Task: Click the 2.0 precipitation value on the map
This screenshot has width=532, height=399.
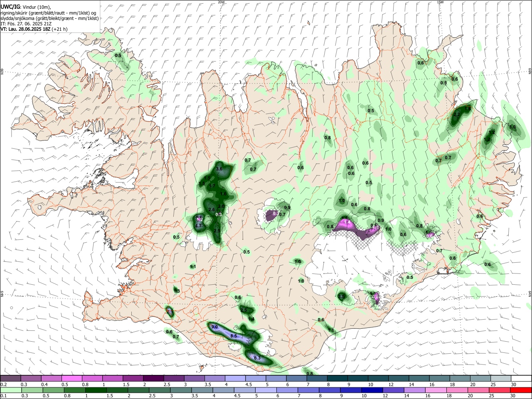Action: 221,206
